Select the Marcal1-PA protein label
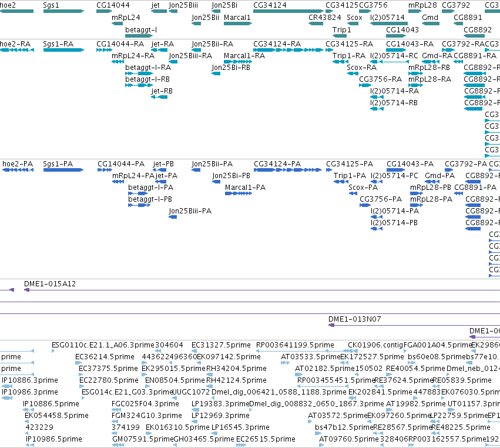Viewport: 500px width, 448px height. 245,188
